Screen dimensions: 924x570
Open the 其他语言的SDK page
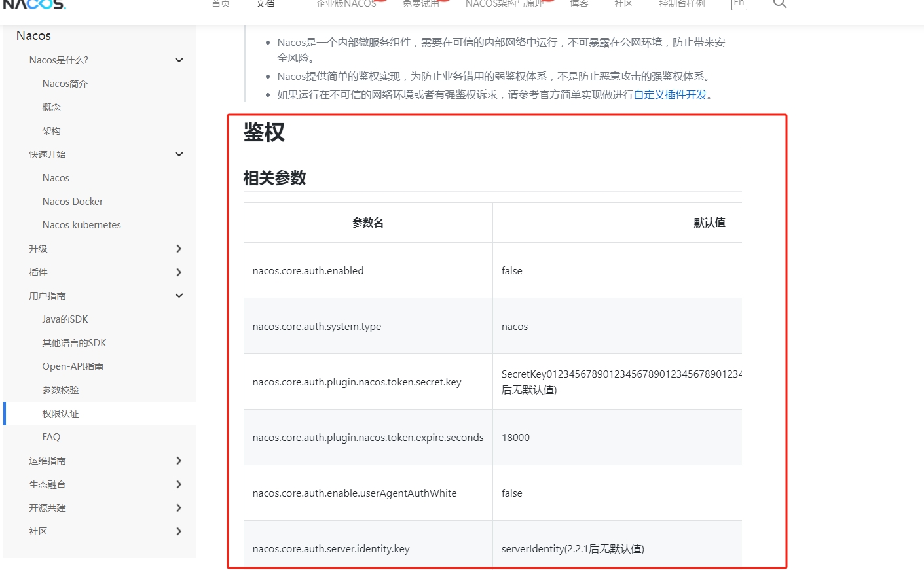coord(74,343)
